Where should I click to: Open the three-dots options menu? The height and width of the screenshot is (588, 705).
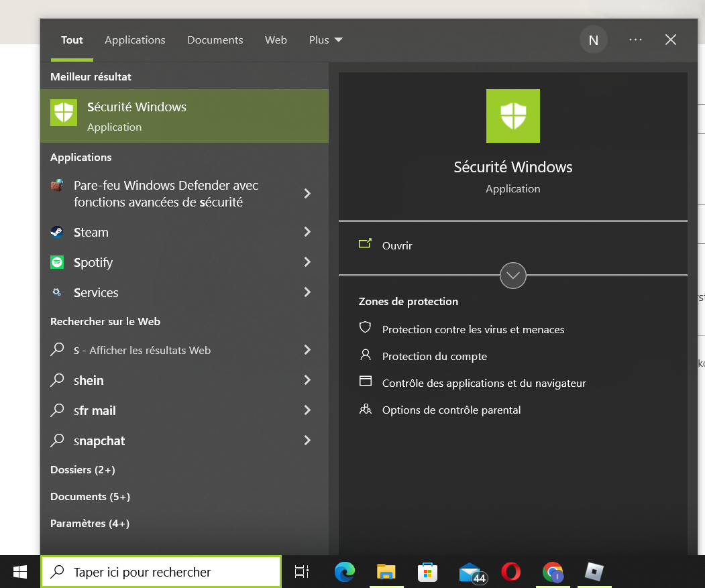coord(635,40)
